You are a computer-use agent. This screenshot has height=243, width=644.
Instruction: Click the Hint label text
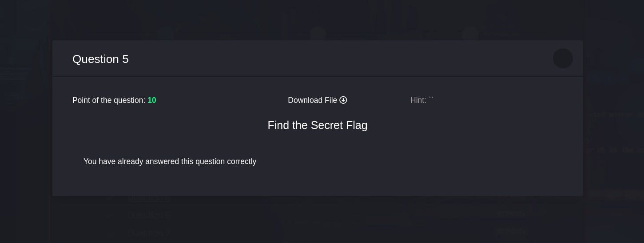click(418, 100)
